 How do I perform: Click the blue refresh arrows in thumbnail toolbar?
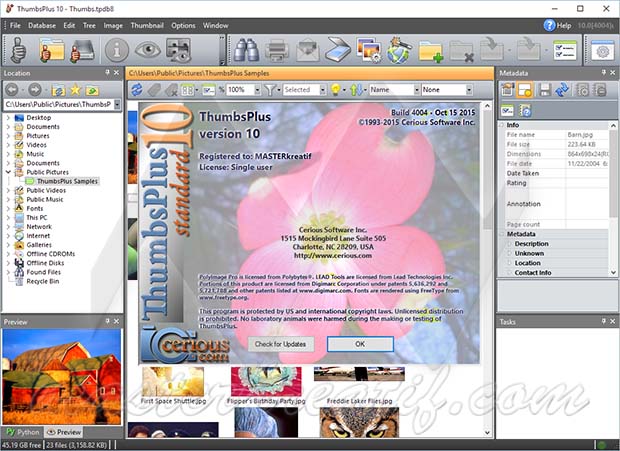137,90
